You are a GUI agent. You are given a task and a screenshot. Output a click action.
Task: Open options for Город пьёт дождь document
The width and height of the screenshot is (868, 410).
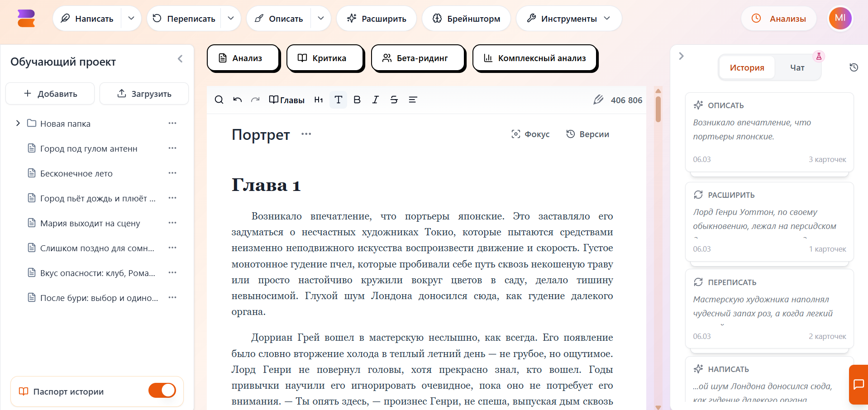(172, 198)
